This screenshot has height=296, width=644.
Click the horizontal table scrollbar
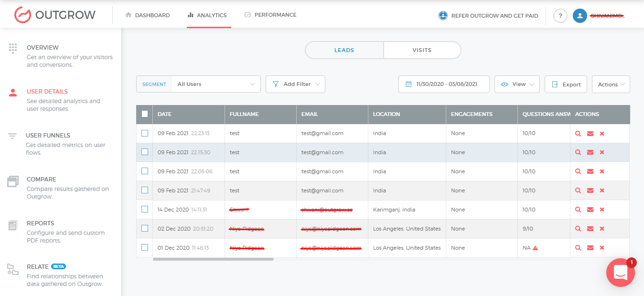(x=213, y=259)
